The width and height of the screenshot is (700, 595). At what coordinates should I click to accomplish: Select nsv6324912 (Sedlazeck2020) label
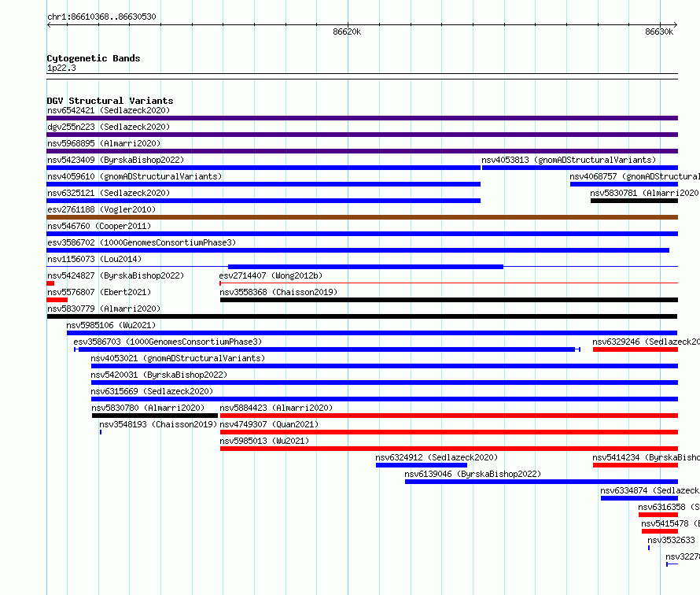tap(437, 457)
